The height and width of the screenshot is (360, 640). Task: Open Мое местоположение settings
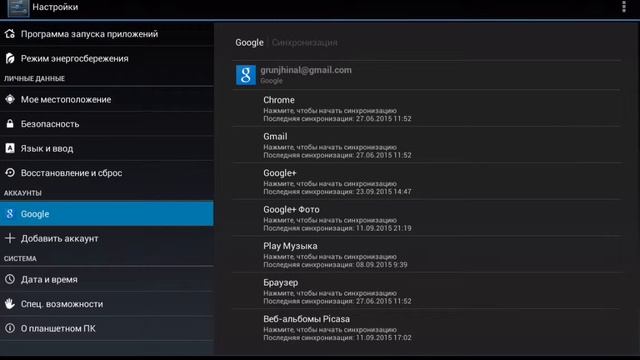coord(107,99)
